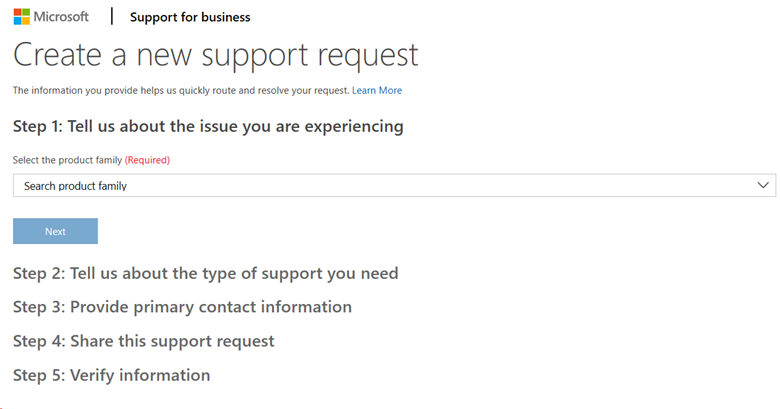Click the information description sentence
This screenshot has height=409, width=780.
(180, 90)
